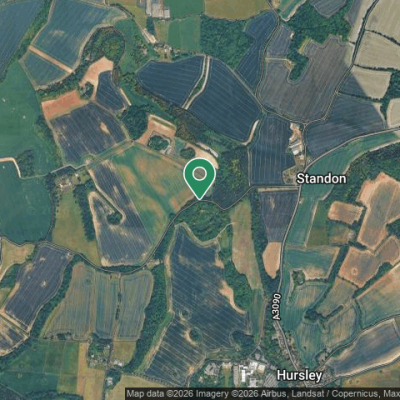400x400 pixels.
Task: Click the buildings at the top edge of map
Action: pyautogui.click(x=157, y=9)
